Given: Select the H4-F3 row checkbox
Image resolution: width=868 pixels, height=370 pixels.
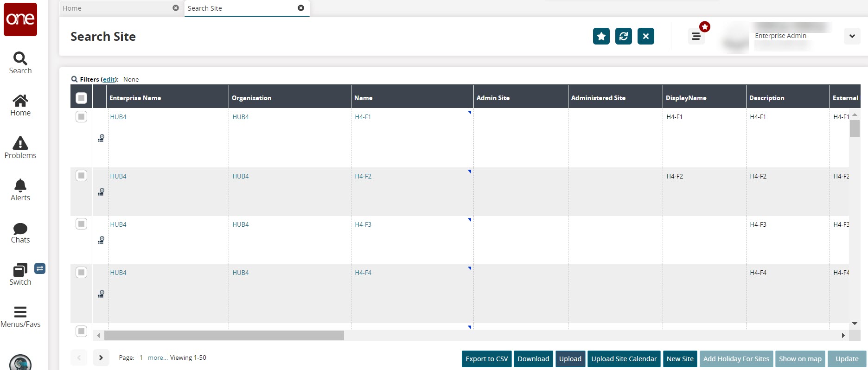Looking at the screenshot, I should [x=81, y=224].
